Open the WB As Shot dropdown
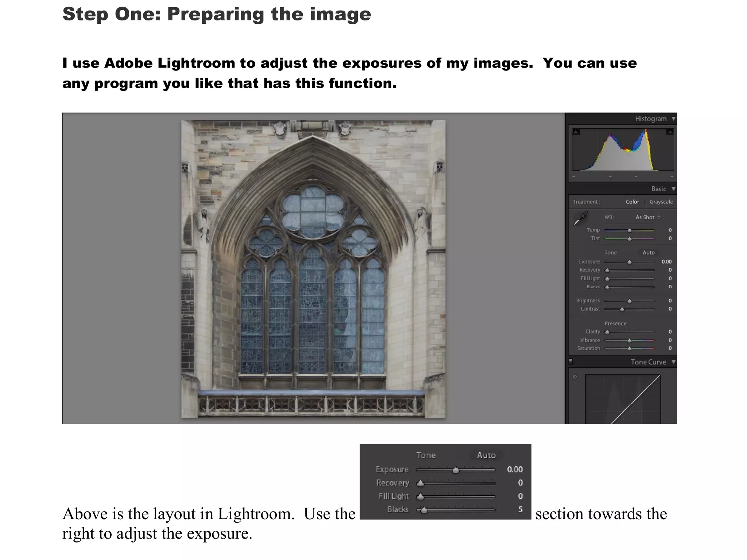Viewport: 747px width, 560px height. [648, 217]
